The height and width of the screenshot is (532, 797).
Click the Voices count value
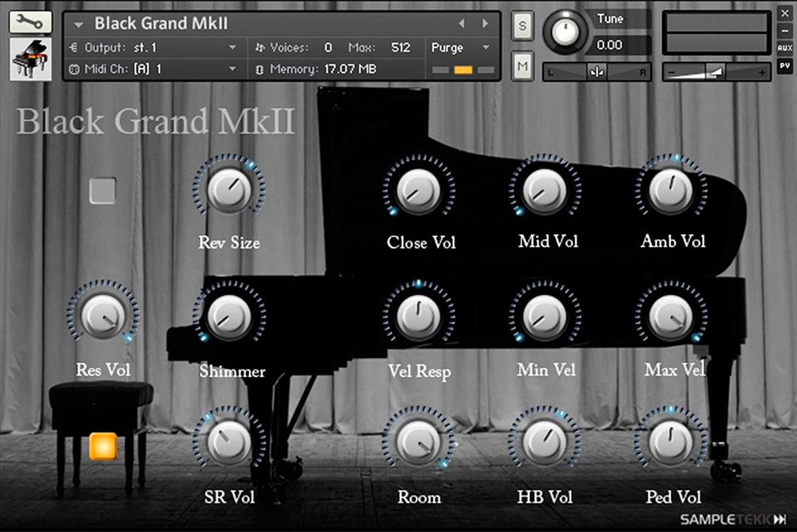[328, 48]
